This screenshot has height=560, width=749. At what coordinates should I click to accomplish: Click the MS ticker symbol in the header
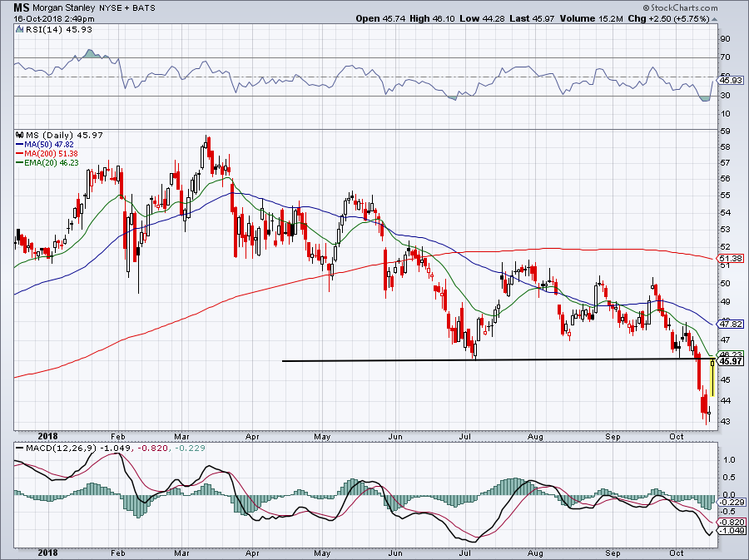(21, 7)
